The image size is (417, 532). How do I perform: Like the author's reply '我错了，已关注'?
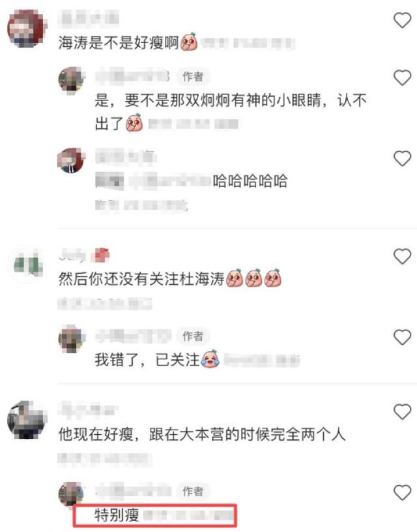pyautogui.click(x=402, y=337)
